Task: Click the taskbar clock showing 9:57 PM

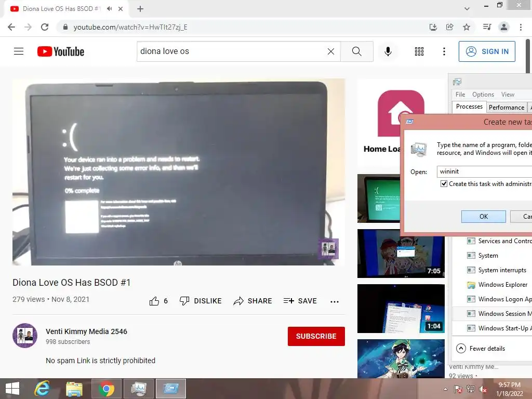Action: 510,389
